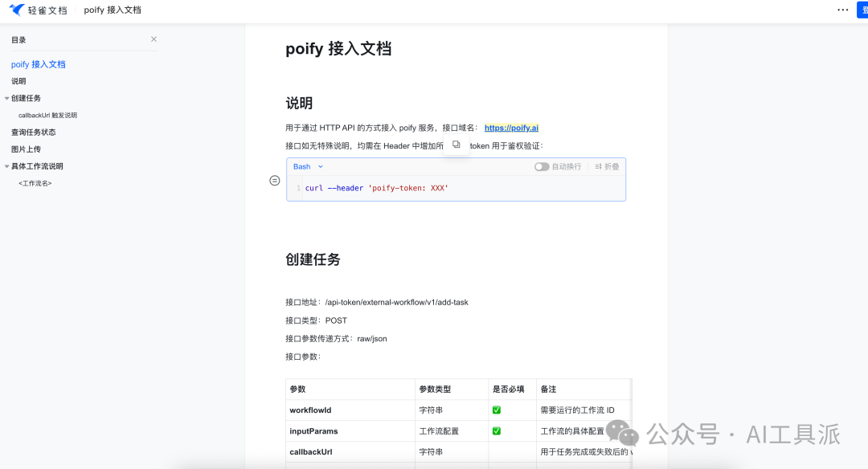
Task: Select 说明 in the outline
Action: [x=18, y=81]
